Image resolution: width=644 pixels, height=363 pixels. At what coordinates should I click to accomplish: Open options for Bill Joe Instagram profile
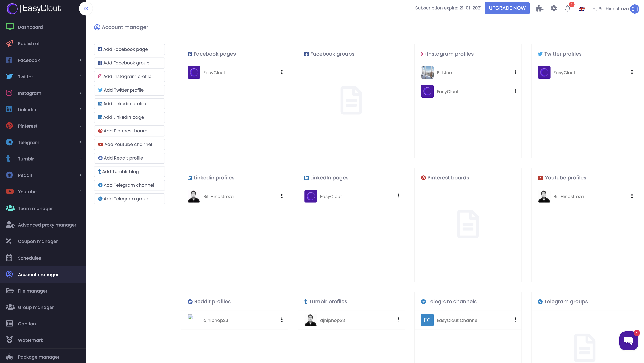pyautogui.click(x=515, y=72)
